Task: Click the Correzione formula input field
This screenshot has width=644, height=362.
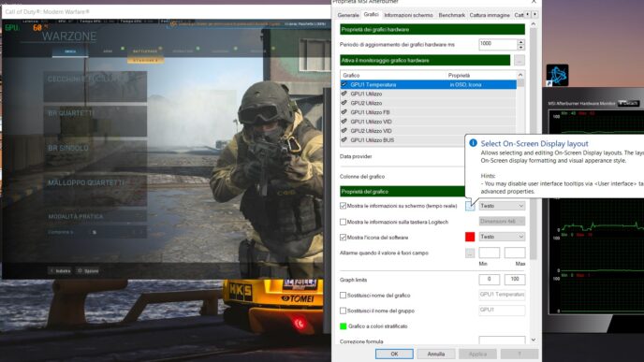Action: [x=502, y=340]
